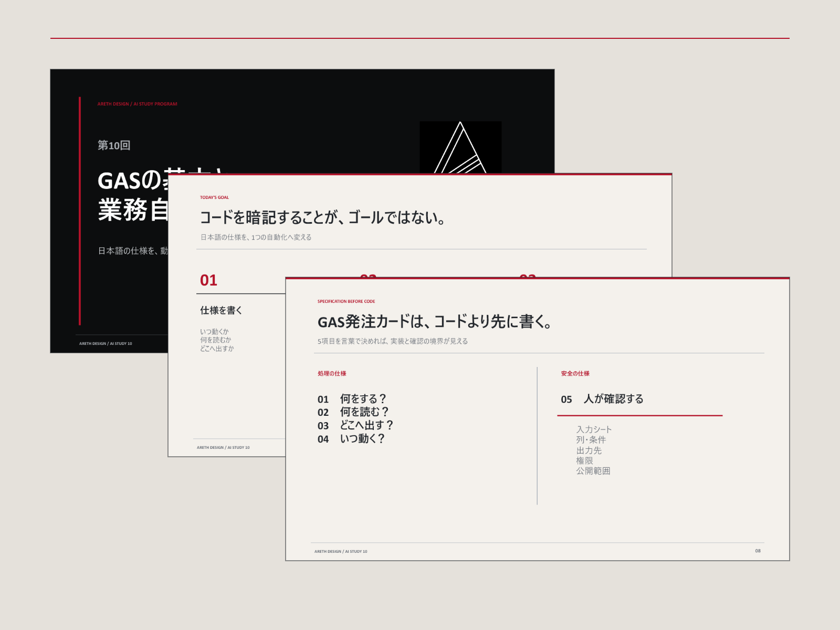
Task: Click the red 01 number on goal slide
Action: click(x=208, y=280)
